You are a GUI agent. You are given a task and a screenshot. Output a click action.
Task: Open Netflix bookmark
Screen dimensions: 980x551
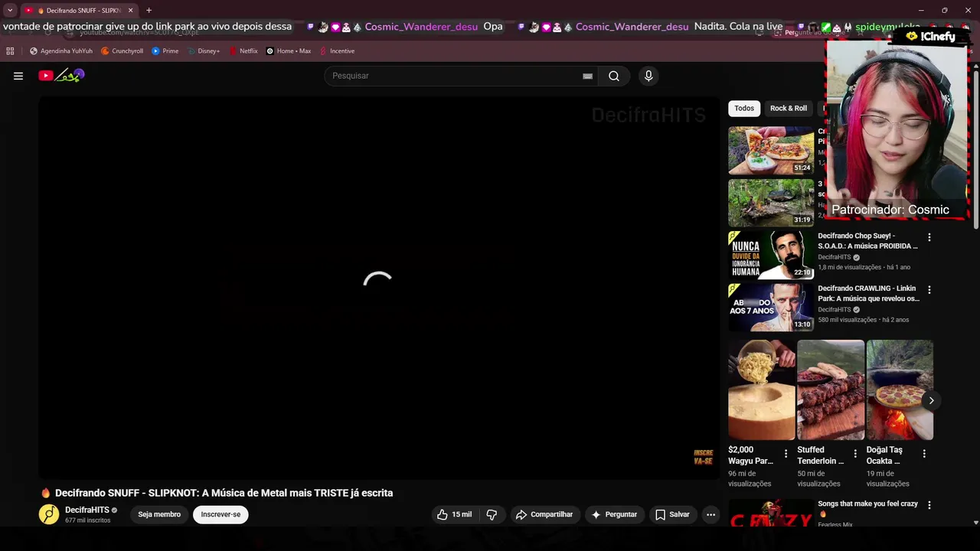(243, 51)
